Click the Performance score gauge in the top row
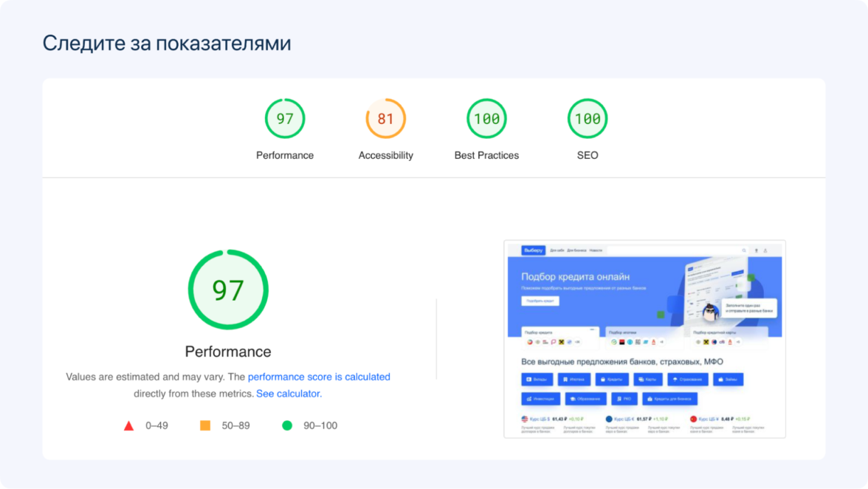868x489 pixels. [x=285, y=119]
